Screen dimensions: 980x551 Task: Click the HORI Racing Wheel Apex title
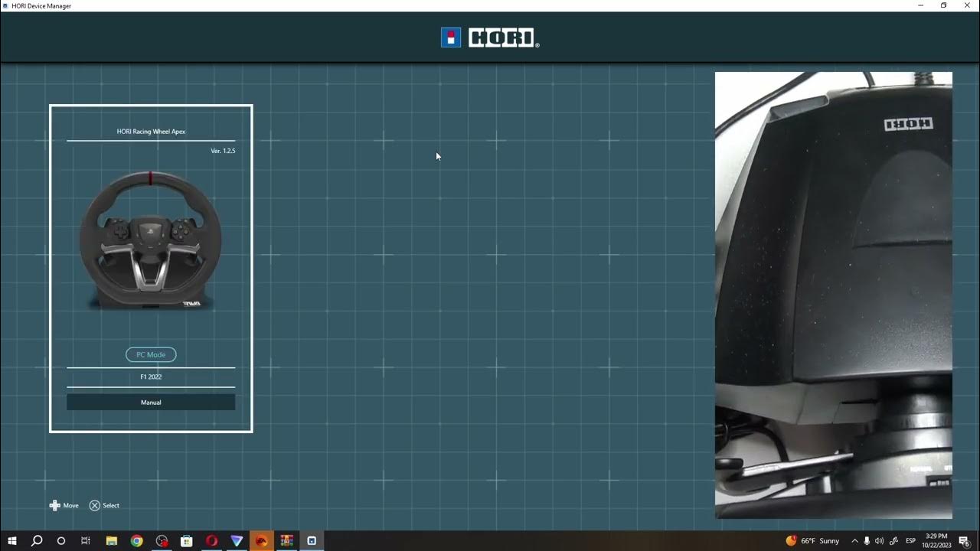tap(151, 132)
